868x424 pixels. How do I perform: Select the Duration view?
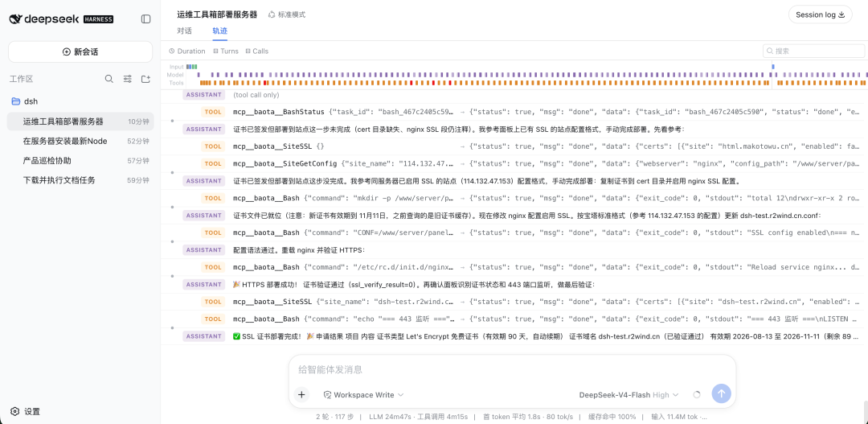187,51
